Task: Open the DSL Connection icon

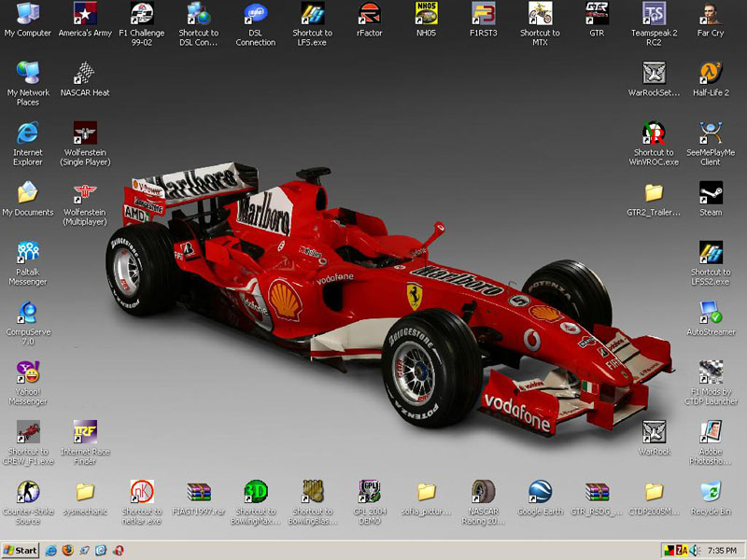Action: tap(255, 24)
